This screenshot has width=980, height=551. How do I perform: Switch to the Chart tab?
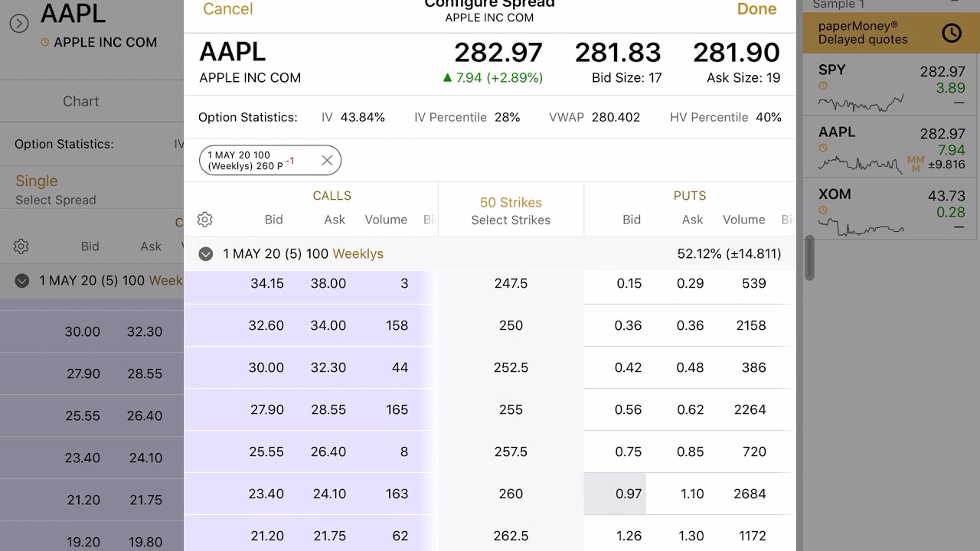point(81,101)
